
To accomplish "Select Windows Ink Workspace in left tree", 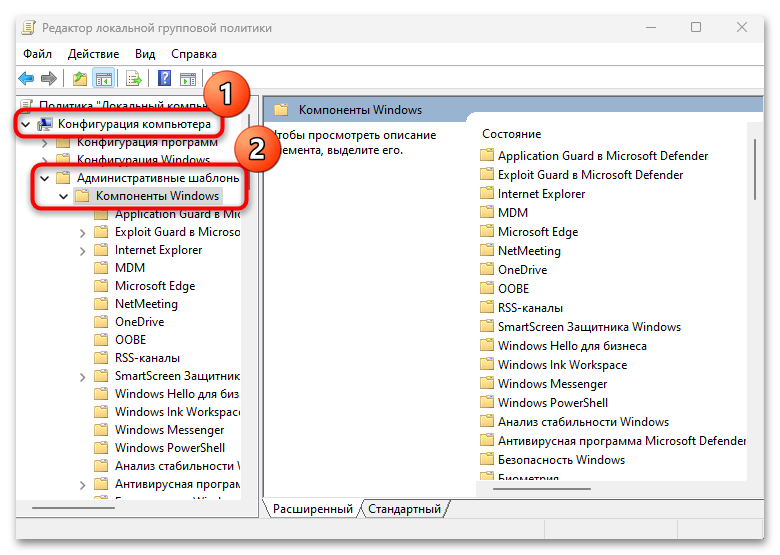I will (x=177, y=412).
